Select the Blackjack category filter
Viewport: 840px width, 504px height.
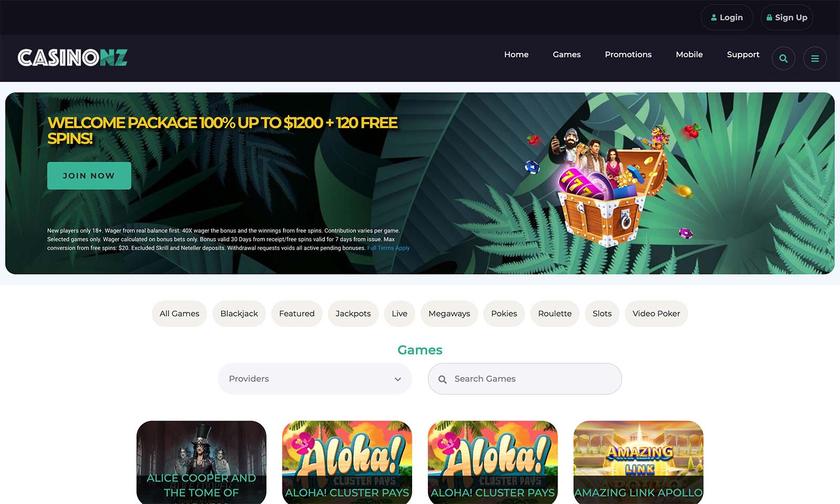coord(239,313)
